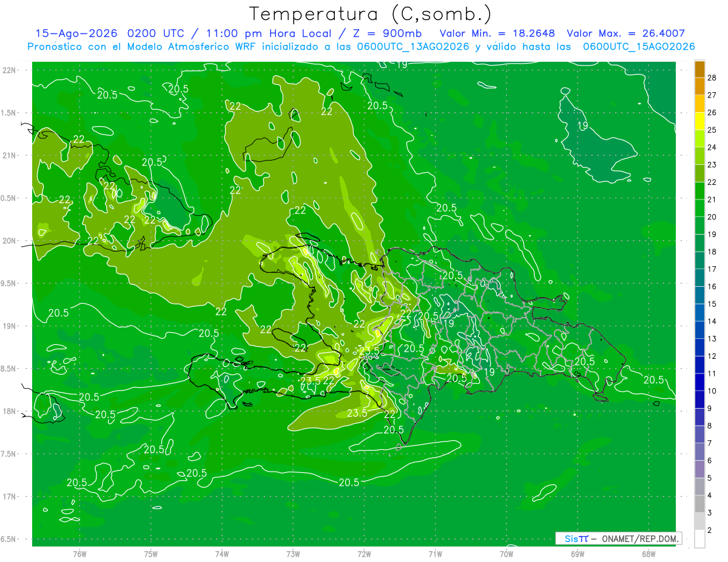The image size is (728, 562).
Task: Pick the lime swatch between 24 and 25
Action: pyautogui.click(x=699, y=139)
